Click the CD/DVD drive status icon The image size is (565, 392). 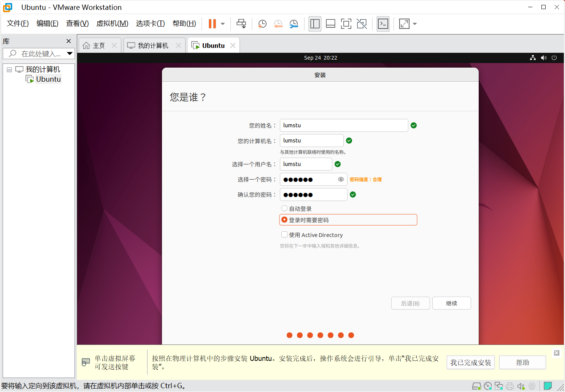point(488,386)
